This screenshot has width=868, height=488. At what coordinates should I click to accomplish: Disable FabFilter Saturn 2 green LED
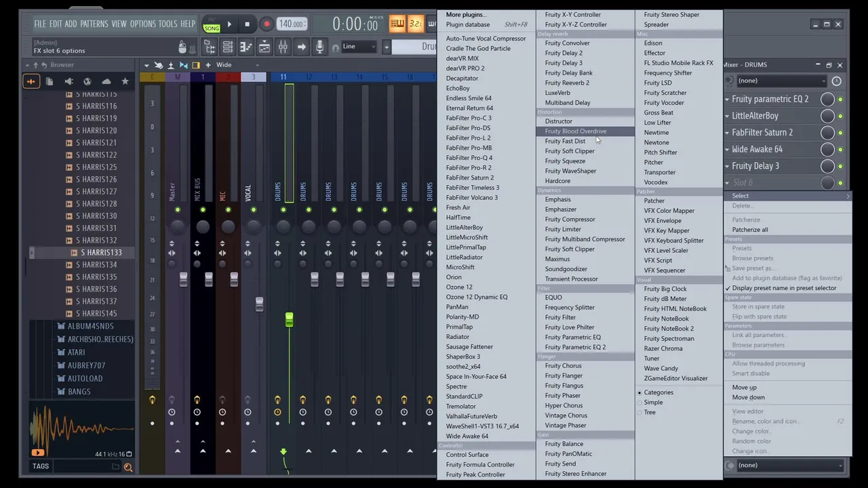click(840, 133)
